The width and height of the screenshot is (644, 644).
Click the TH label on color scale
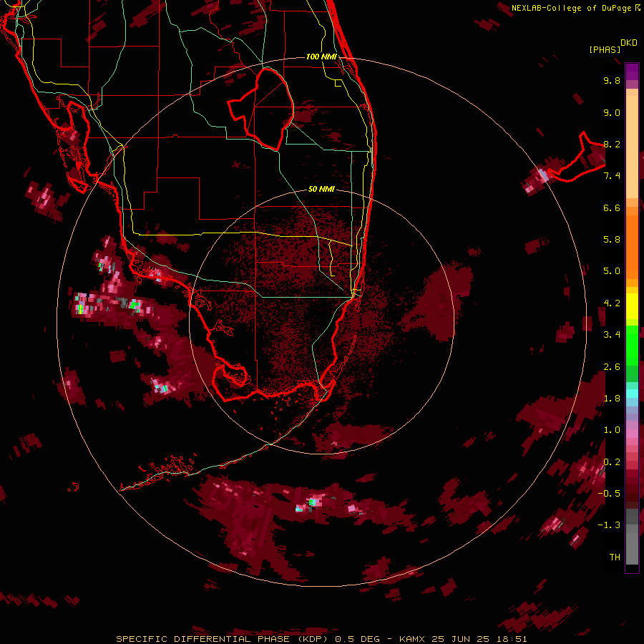click(x=615, y=557)
